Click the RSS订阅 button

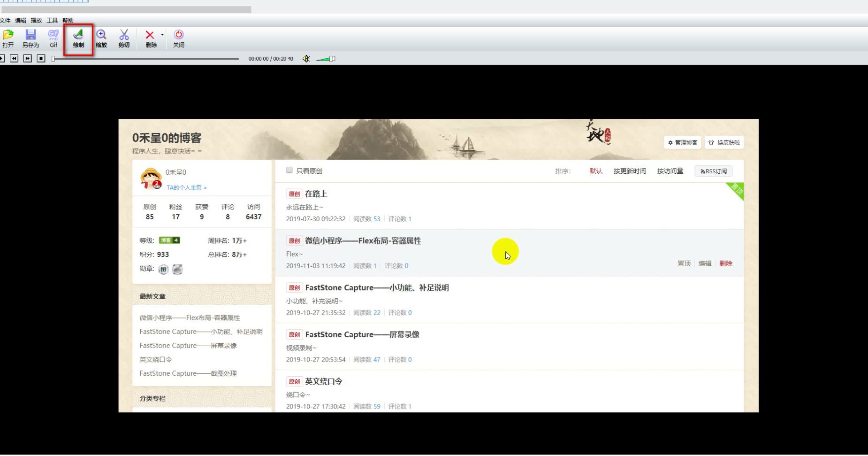tap(713, 171)
